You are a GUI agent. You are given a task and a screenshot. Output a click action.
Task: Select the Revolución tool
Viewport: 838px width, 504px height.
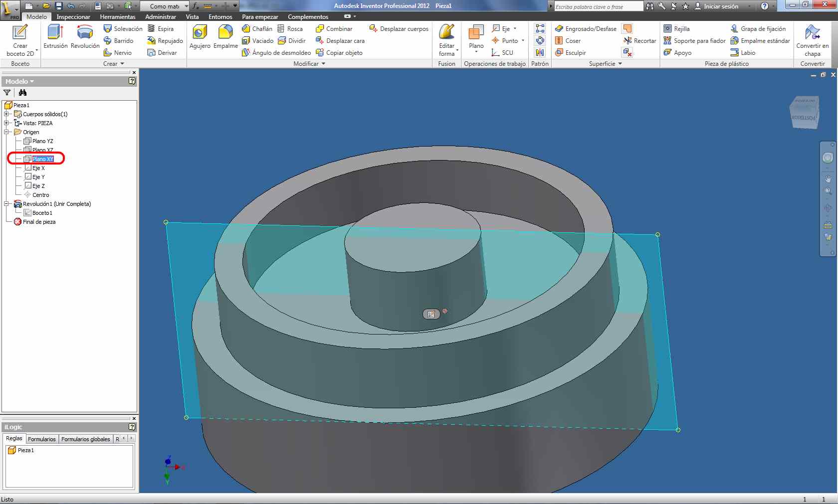pyautogui.click(x=85, y=37)
